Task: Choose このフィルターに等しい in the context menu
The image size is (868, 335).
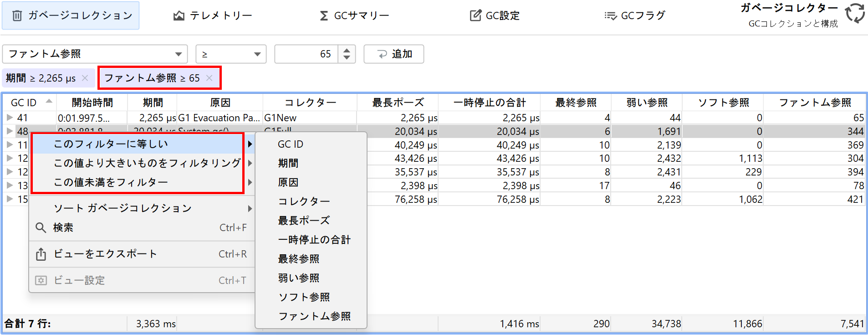Action: pos(137,144)
